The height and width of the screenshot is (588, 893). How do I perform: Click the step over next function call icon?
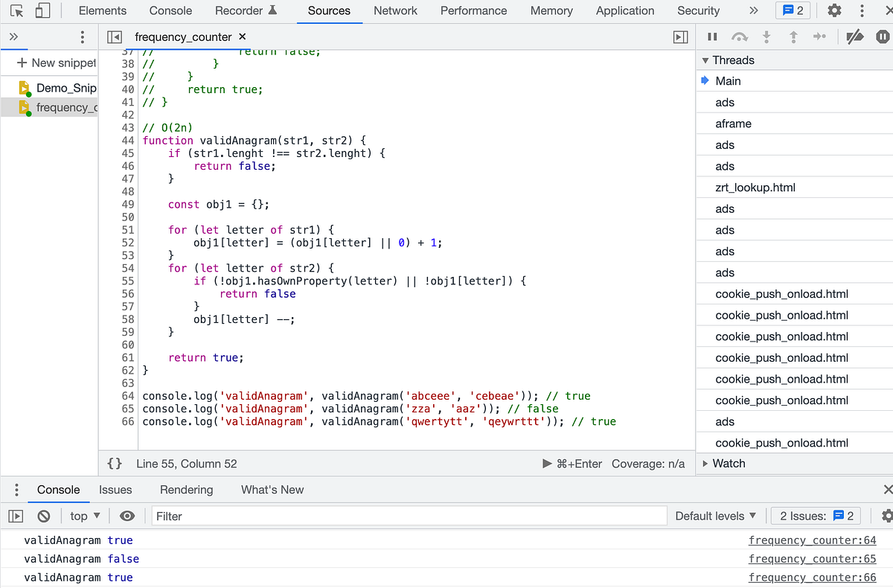coord(740,36)
